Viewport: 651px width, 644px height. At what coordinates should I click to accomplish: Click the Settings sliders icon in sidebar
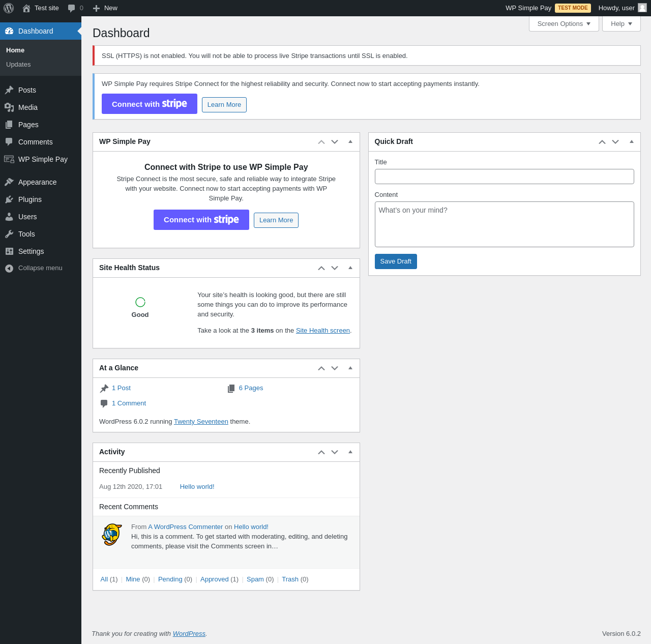coord(9,251)
